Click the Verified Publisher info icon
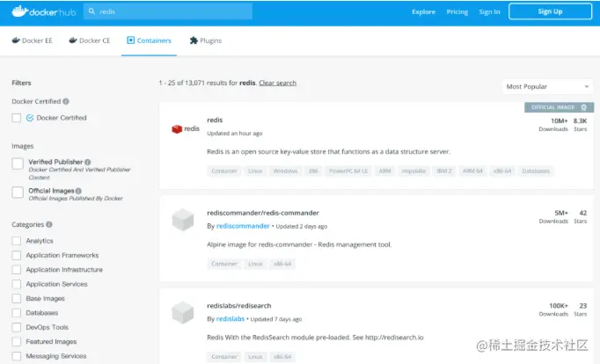This screenshot has height=364, width=600. (x=88, y=162)
